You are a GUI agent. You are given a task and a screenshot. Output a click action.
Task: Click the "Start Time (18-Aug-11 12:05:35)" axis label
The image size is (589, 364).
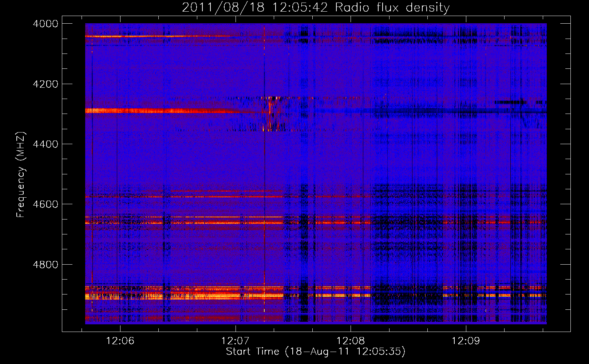click(x=316, y=351)
